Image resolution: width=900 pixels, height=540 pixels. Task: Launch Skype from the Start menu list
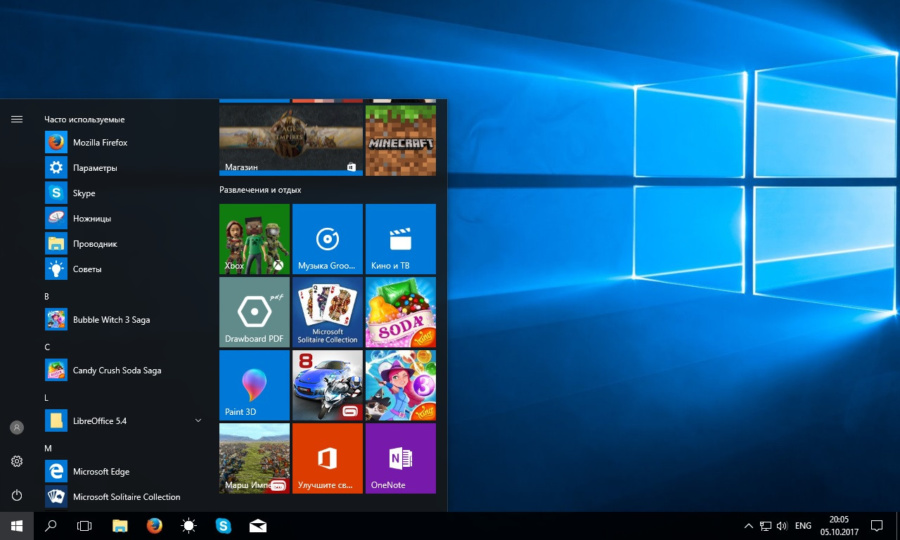pyautogui.click(x=123, y=193)
